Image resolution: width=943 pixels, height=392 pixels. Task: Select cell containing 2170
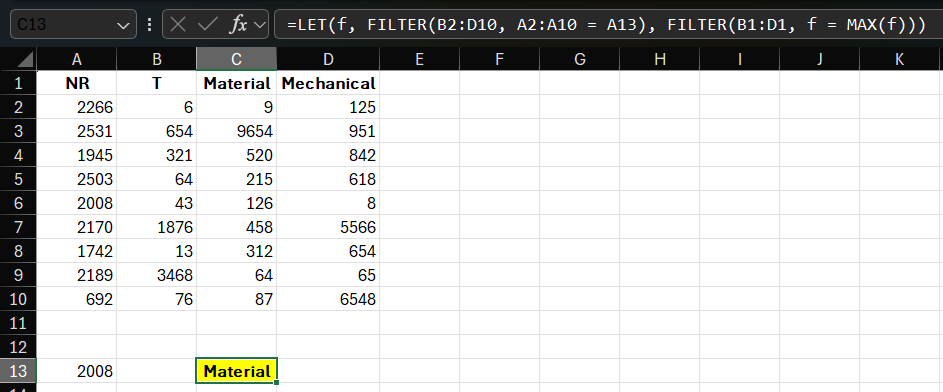76,227
